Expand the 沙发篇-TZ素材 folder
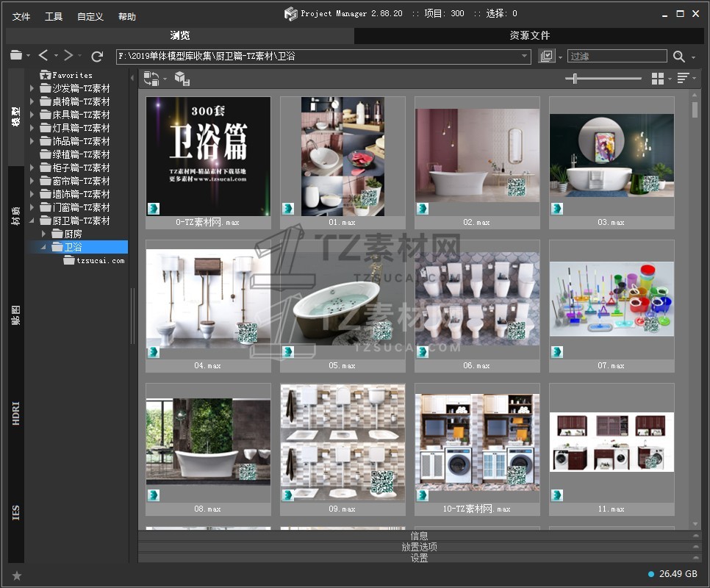This screenshot has height=588, width=710. click(32, 88)
